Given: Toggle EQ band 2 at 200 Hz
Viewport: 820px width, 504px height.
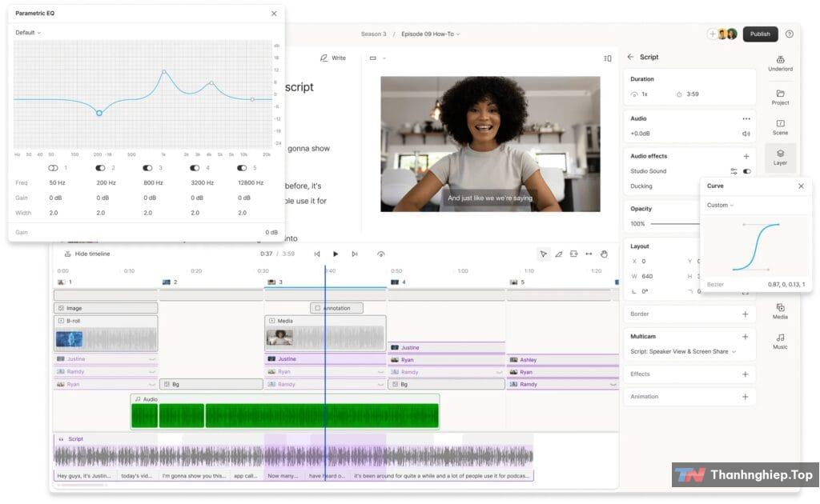Looking at the screenshot, I should (100, 168).
